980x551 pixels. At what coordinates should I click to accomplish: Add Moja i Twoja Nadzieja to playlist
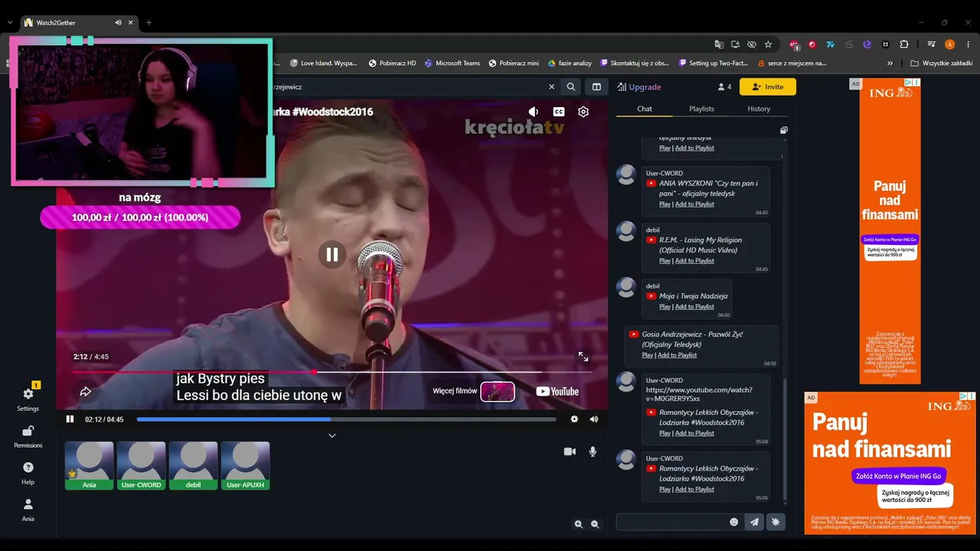tap(694, 307)
